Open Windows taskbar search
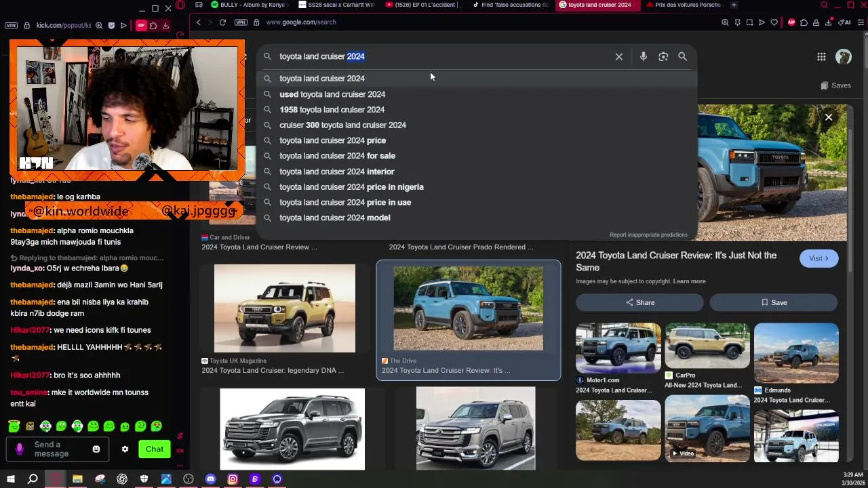 click(x=33, y=479)
